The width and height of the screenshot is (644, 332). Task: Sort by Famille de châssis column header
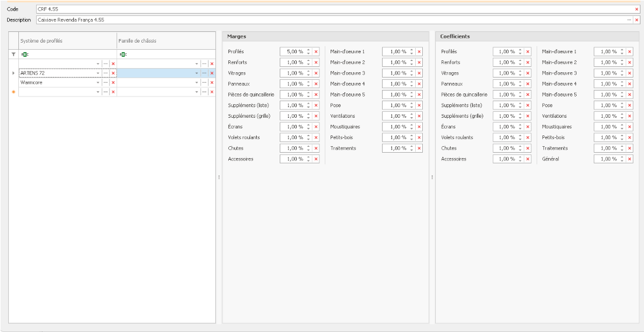click(166, 41)
